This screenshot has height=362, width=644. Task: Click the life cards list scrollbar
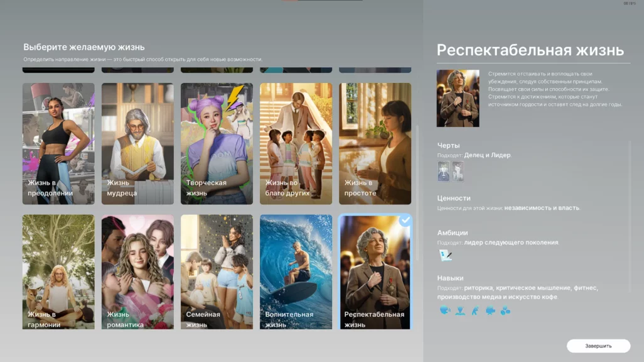(417, 189)
